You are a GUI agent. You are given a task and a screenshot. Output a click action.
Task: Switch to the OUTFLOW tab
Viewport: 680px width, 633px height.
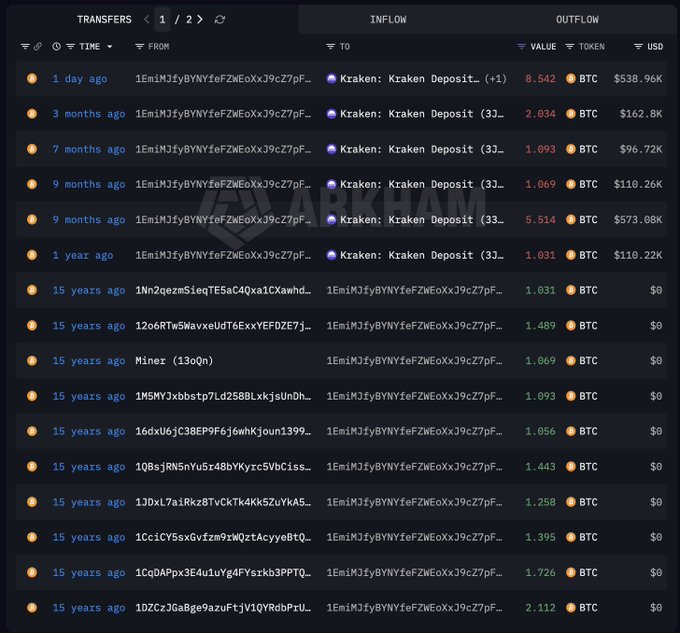click(577, 20)
